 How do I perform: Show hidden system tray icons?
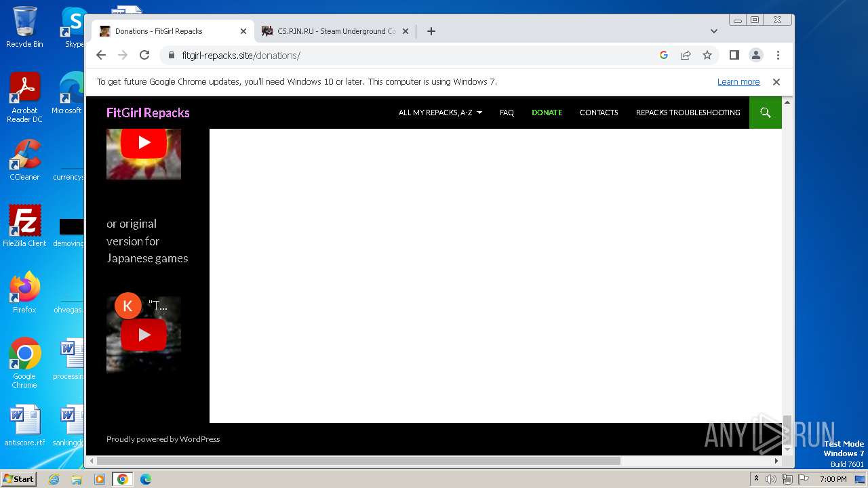click(x=756, y=479)
